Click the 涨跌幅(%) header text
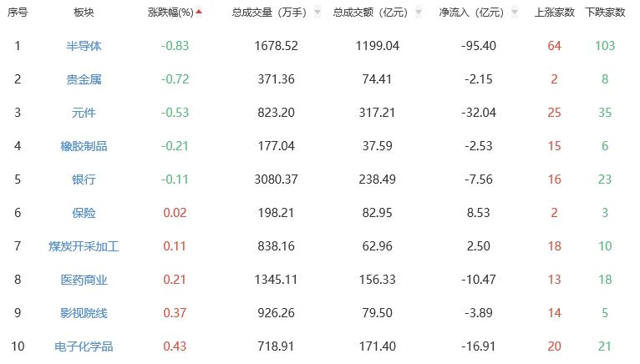 (170, 13)
